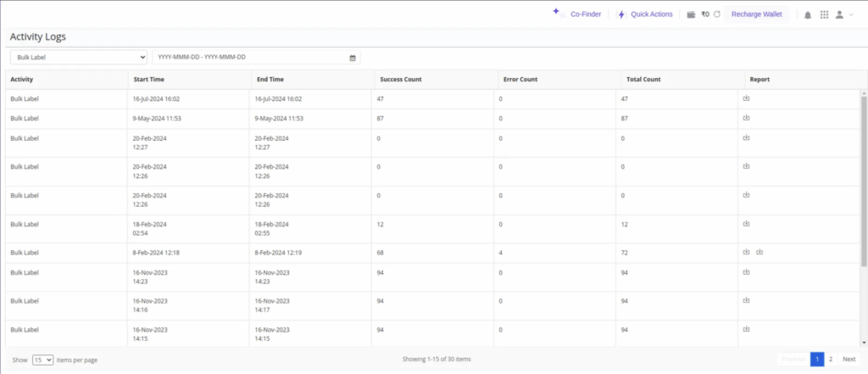Click the wallet icon in header

pyautogui.click(x=692, y=14)
